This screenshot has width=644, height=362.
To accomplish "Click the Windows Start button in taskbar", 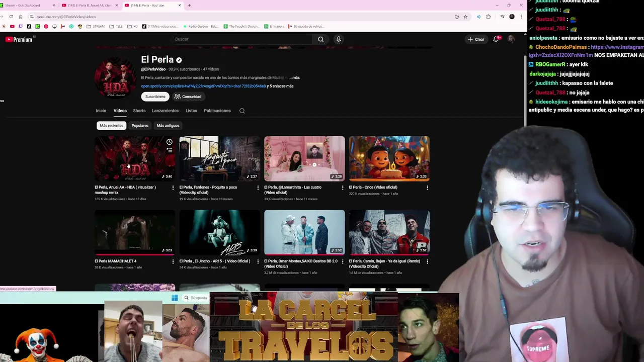I will 175,298.
